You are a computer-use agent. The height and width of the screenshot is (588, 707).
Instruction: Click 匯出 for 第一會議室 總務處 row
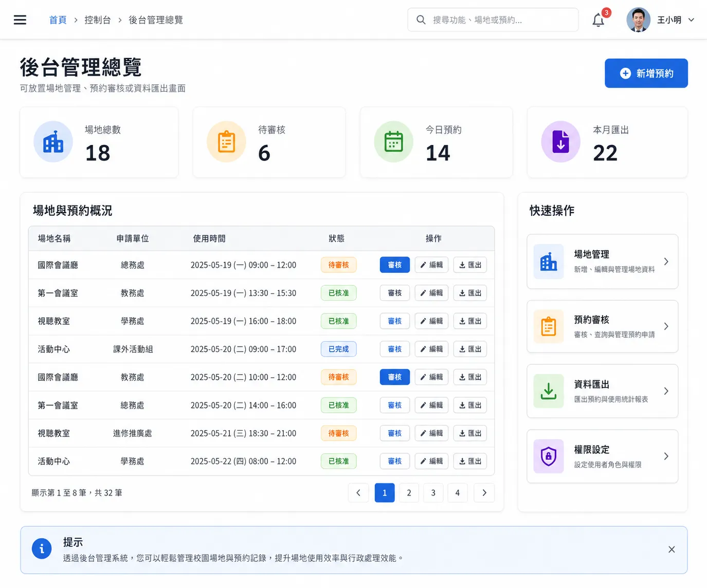[470, 405]
